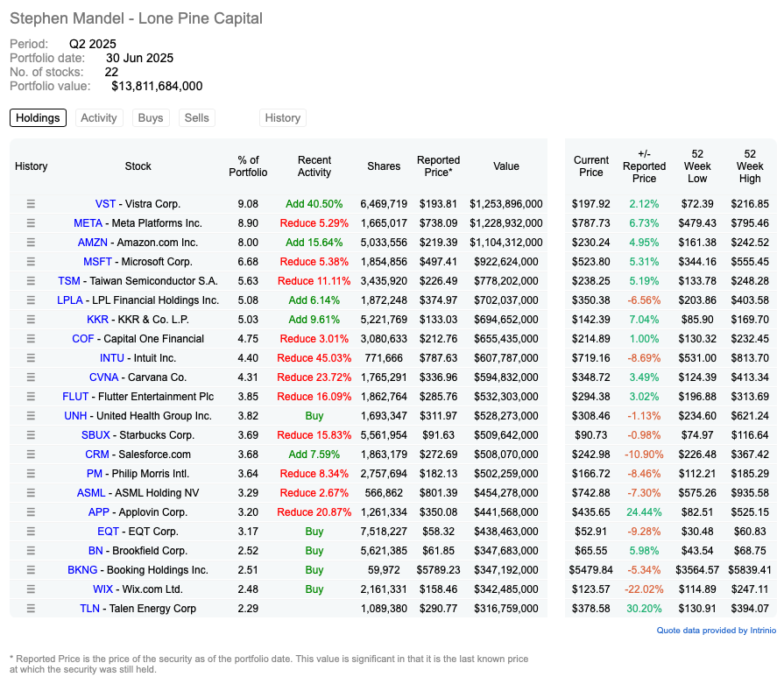Open the TLN ticker link
784x684 pixels.
coord(90,608)
